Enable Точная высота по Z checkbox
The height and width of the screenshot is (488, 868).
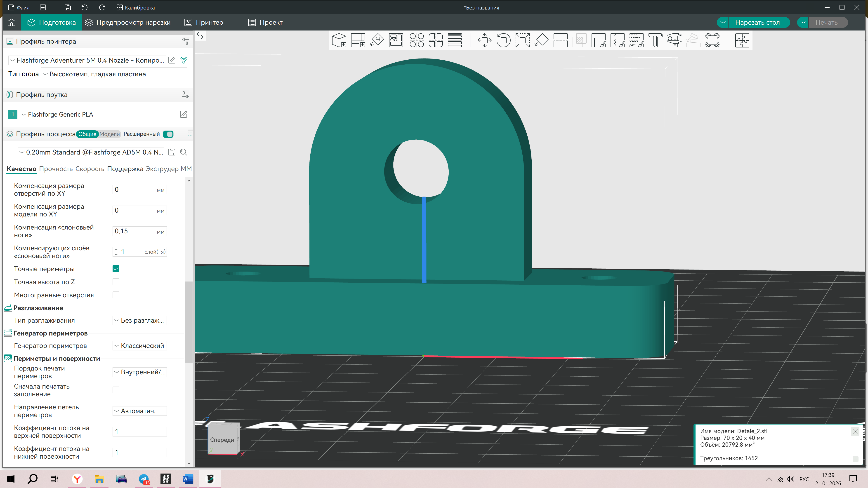pos(116,282)
